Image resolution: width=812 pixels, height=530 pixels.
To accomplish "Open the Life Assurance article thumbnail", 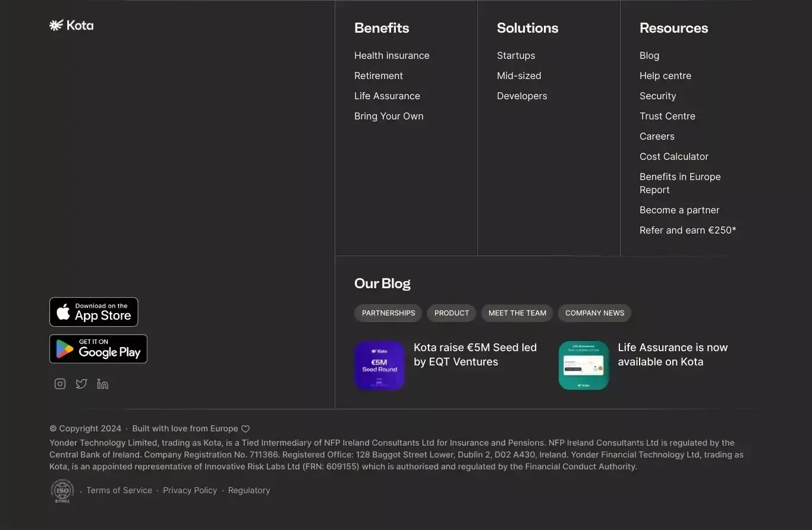I will [x=584, y=365].
